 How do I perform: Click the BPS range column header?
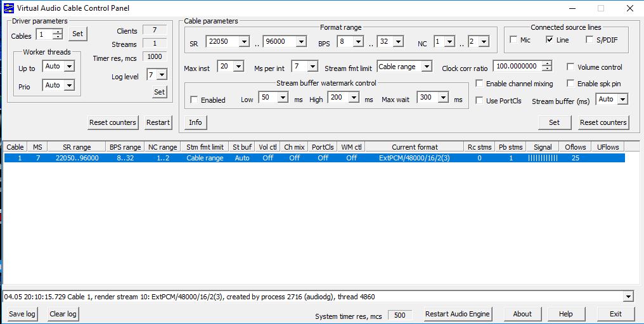pyautogui.click(x=126, y=147)
